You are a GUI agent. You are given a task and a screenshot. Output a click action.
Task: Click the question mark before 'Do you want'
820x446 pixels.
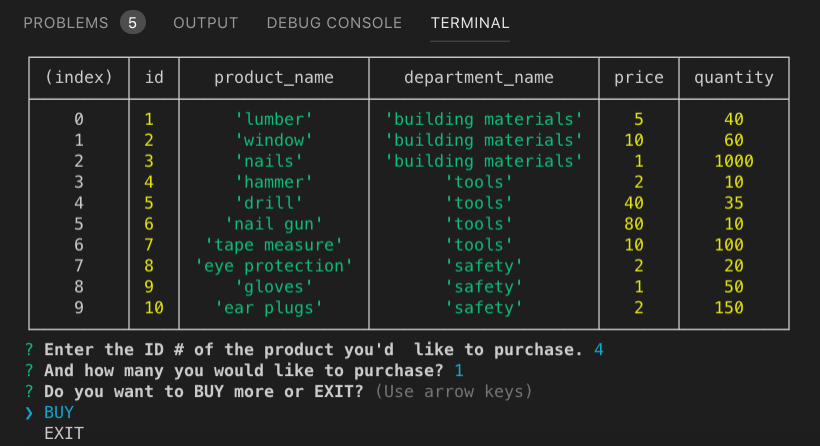(x=29, y=391)
